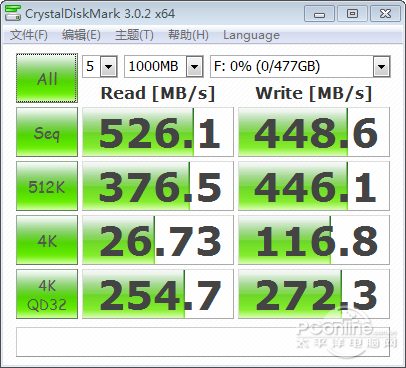This screenshot has height=368, width=406.
Task: Open the 编辑(E) menu
Action: [81, 35]
